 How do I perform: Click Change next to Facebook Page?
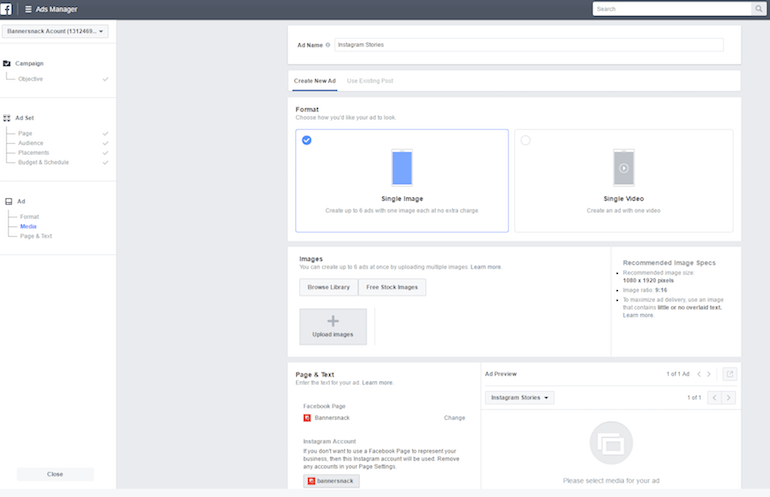point(454,418)
